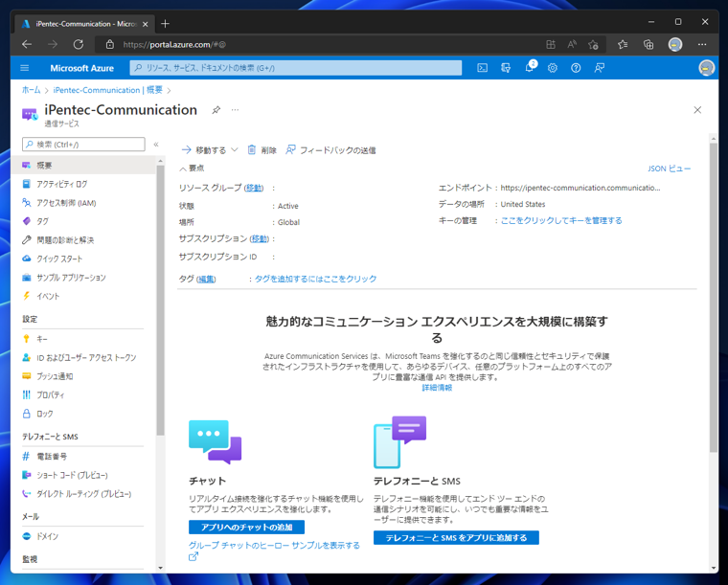The height and width of the screenshot is (585, 728).
Task: Click 移動 link next to リソース グループ
Action: tap(254, 188)
